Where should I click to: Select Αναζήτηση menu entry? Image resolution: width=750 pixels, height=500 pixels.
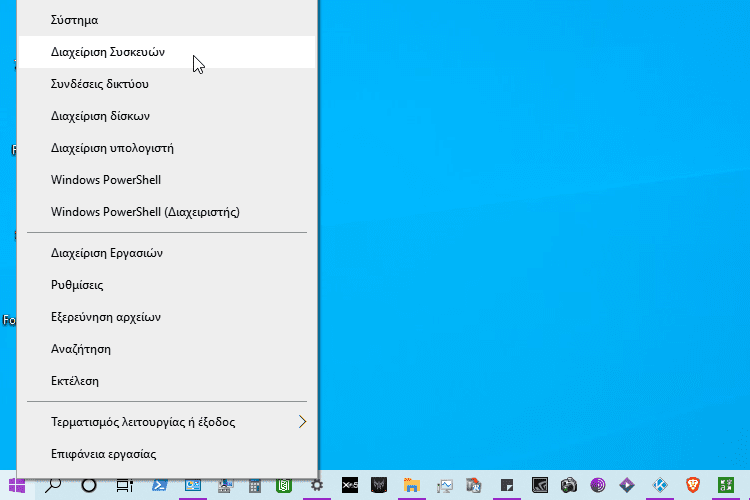pyautogui.click(x=167, y=349)
